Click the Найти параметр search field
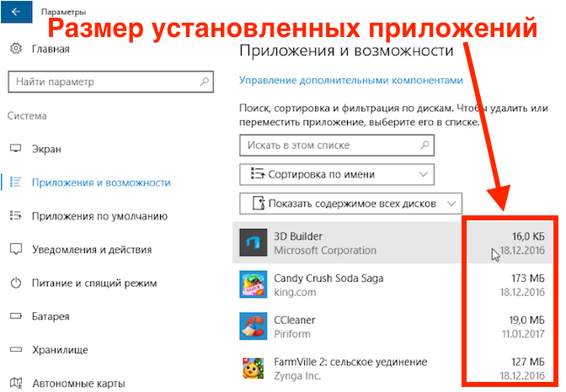Screen dimensions: 566x392 pos(111,82)
